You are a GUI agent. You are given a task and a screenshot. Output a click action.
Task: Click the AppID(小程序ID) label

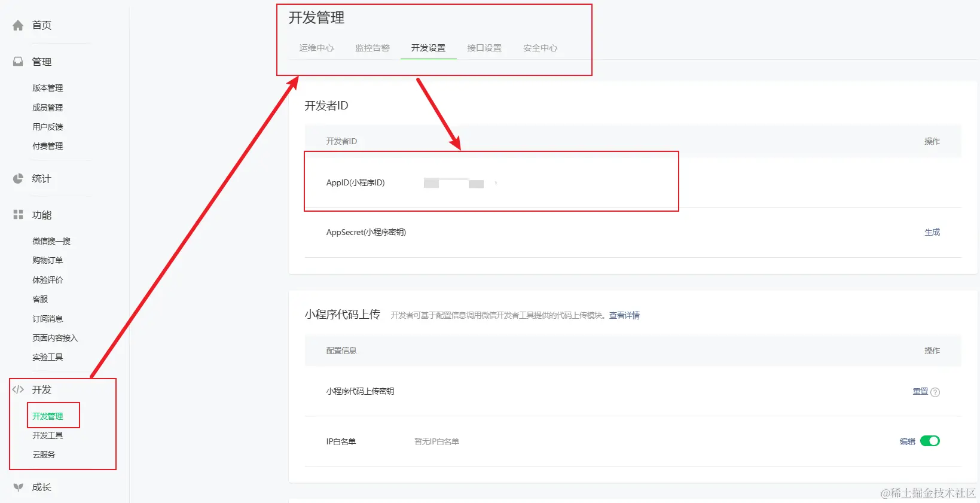[356, 182]
